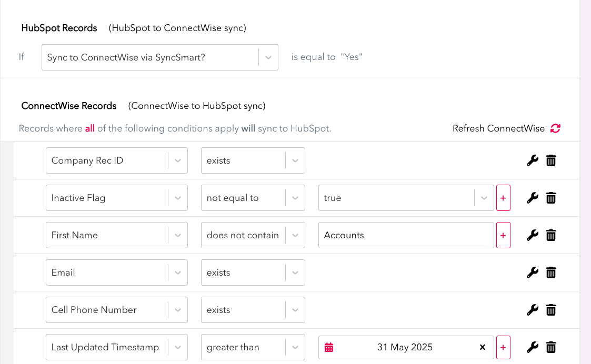Delete the Email exists condition
Image resolution: width=591 pixels, height=364 pixels.
(x=551, y=272)
